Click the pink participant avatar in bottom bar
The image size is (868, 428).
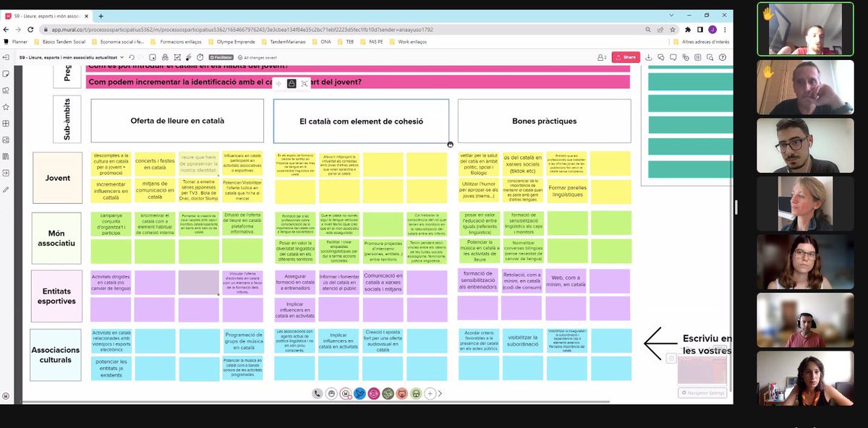click(x=374, y=394)
